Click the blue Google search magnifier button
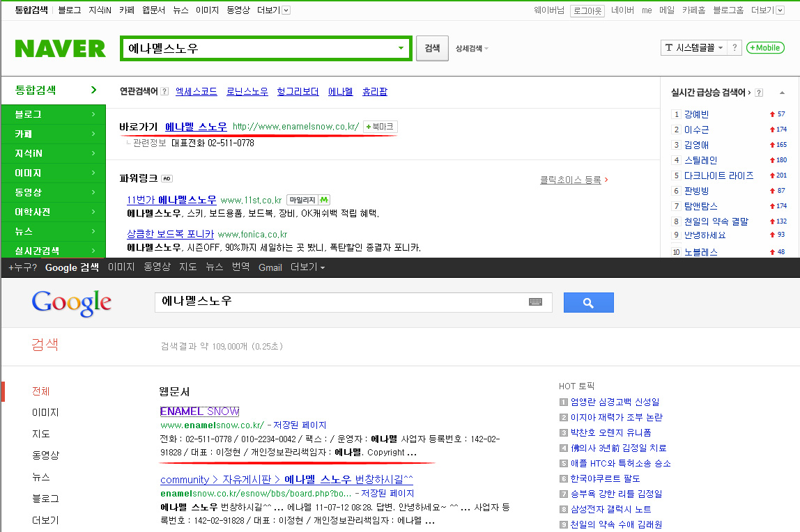This screenshot has height=532, width=800. 588,303
